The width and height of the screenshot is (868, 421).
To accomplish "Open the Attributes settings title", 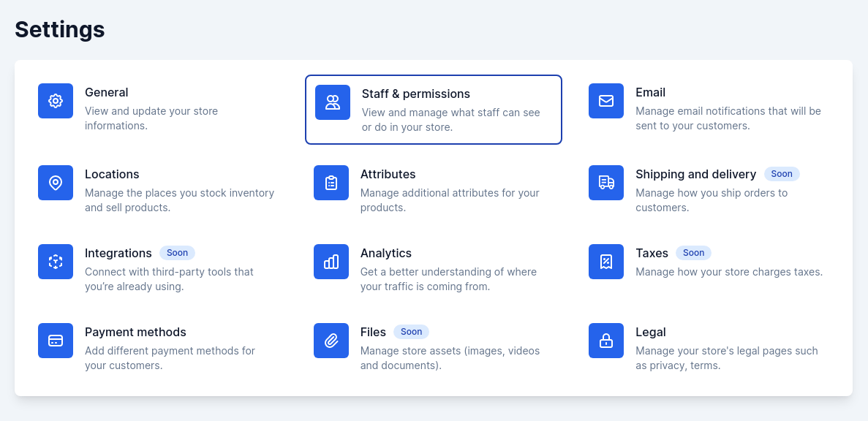I will coord(388,174).
